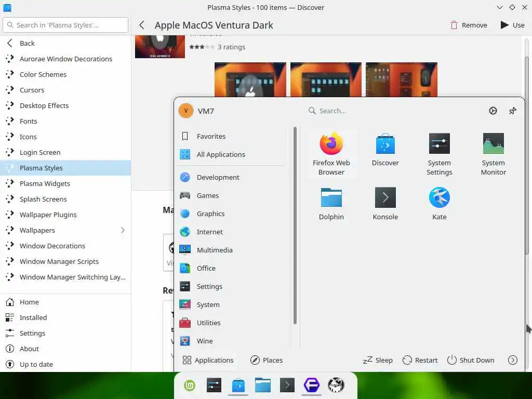Select Plasma Styles category
This screenshot has width=532, height=399.
pos(65,168)
